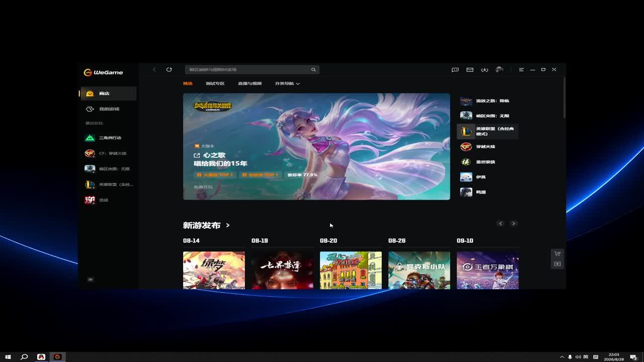Open the user avatar profile
Screen dimensions: 644x362
(x=499, y=69)
